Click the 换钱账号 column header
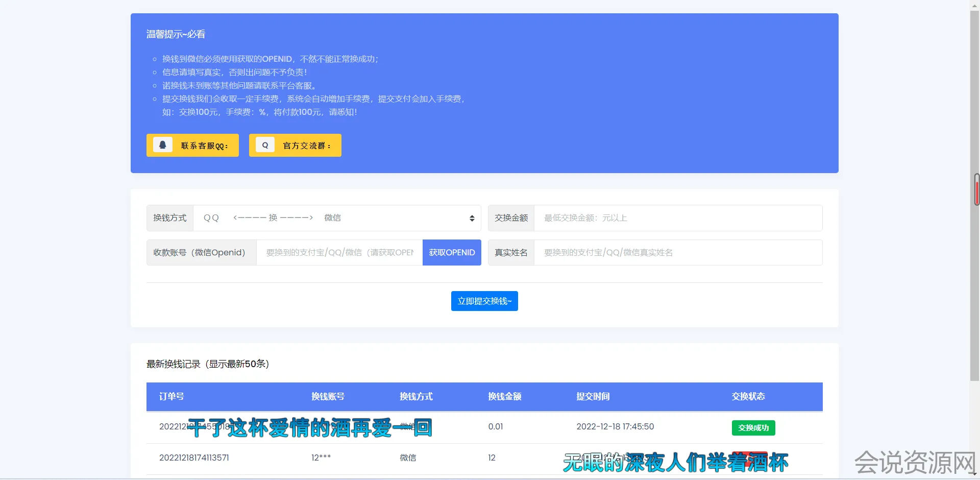The image size is (980, 480). (x=328, y=397)
